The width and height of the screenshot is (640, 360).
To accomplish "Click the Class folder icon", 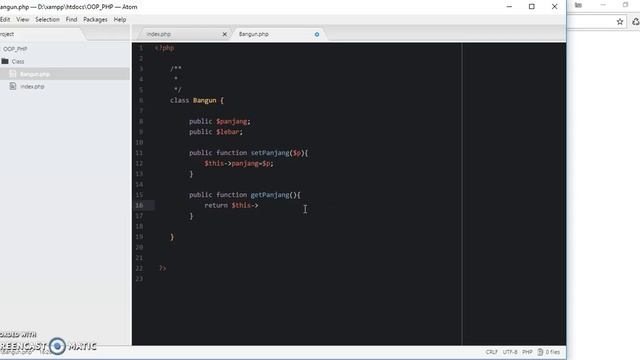I will tap(5, 61).
